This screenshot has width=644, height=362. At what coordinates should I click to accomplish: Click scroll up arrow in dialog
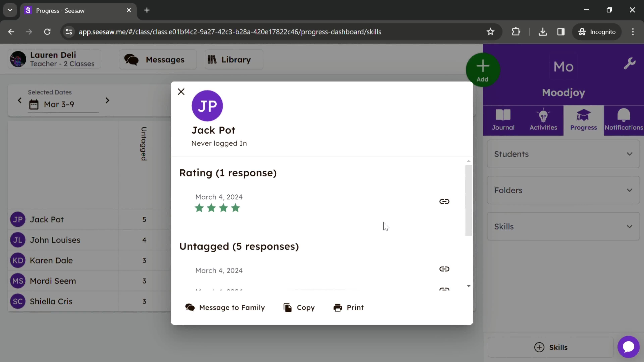pos(469,161)
